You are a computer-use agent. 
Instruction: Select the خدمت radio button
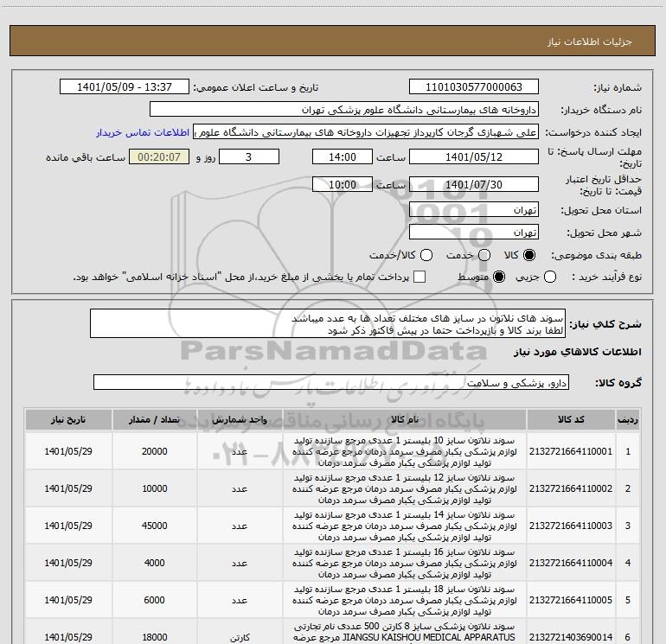484,255
